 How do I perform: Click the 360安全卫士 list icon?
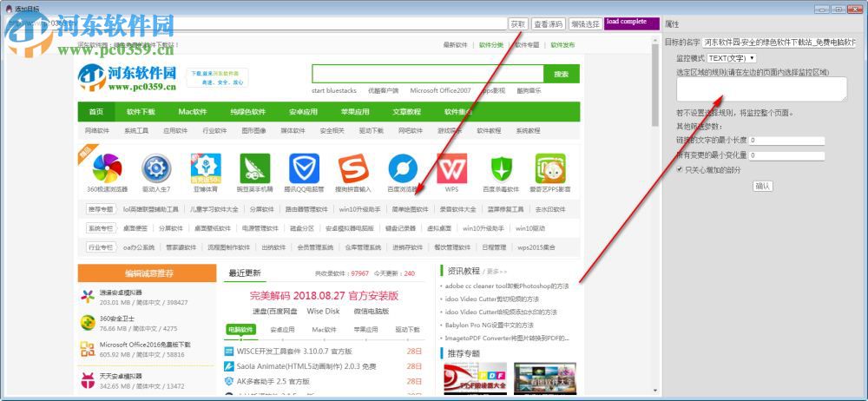point(88,322)
